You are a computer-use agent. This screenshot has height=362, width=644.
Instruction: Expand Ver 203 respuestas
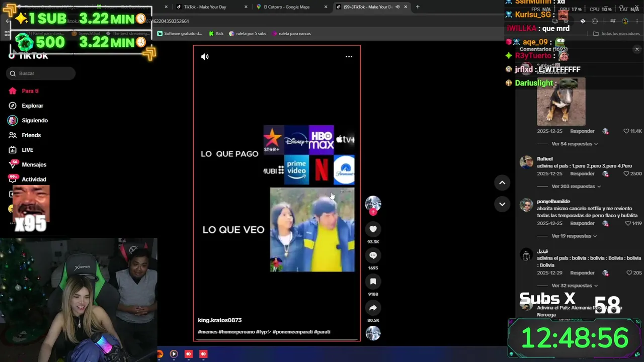(x=577, y=187)
